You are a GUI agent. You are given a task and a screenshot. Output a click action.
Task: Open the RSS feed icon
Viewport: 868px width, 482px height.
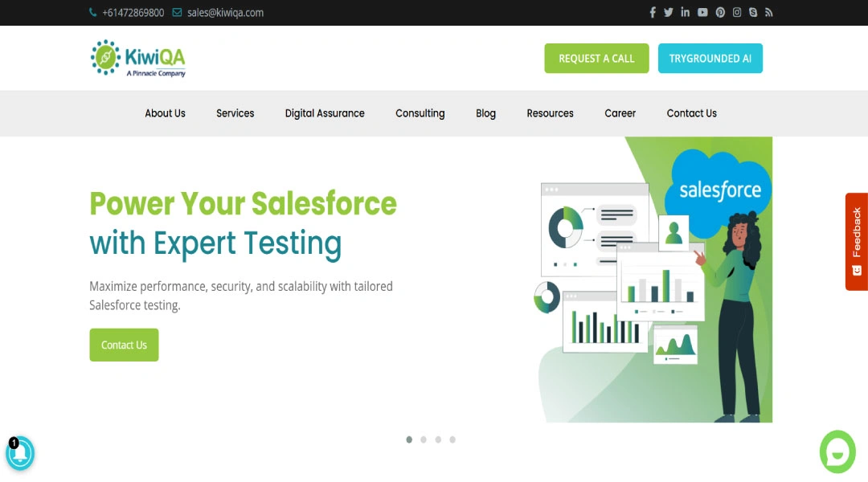point(769,12)
